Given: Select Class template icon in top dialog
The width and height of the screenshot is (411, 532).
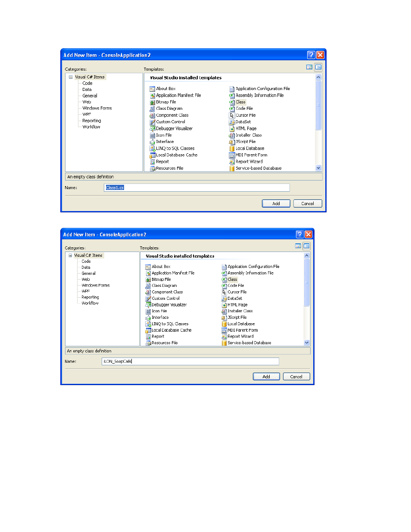Looking at the screenshot, I should pyautogui.click(x=232, y=102).
